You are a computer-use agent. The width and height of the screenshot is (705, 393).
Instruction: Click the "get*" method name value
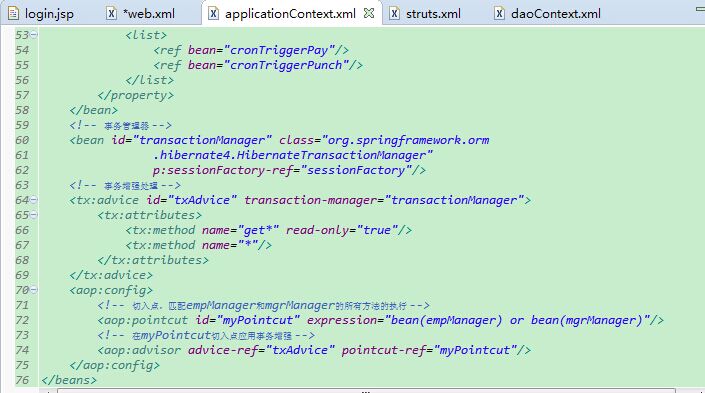258,230
